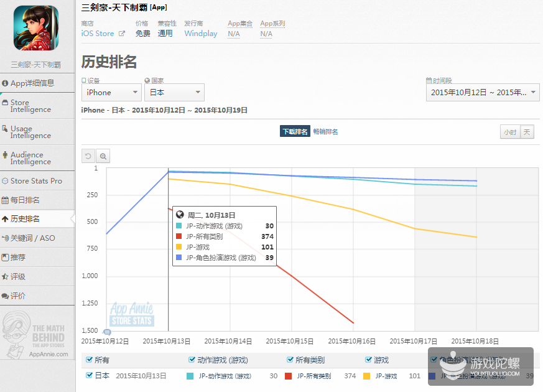Open the 时间段 date range picker

click(x=483, y=91)
